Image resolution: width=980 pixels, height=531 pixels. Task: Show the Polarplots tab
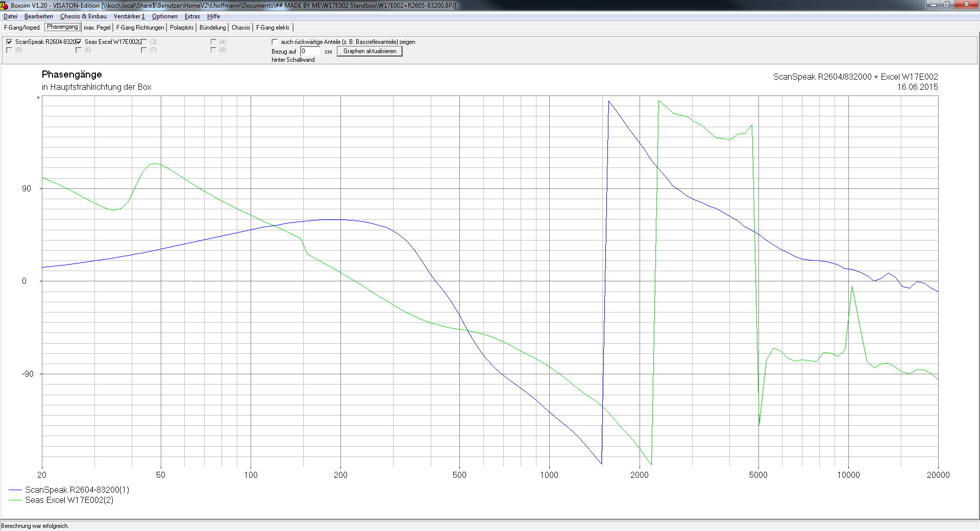coord(182,28)
